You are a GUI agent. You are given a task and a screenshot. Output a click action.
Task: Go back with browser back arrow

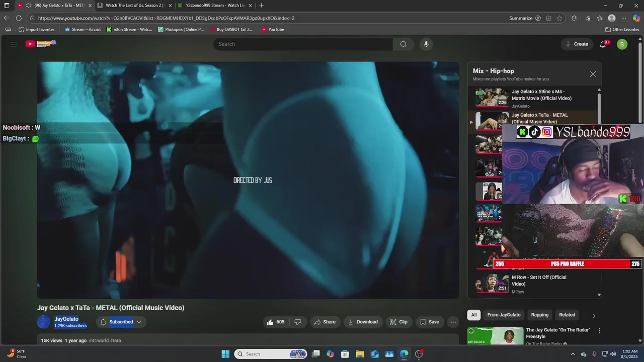[x=7, y=18]
